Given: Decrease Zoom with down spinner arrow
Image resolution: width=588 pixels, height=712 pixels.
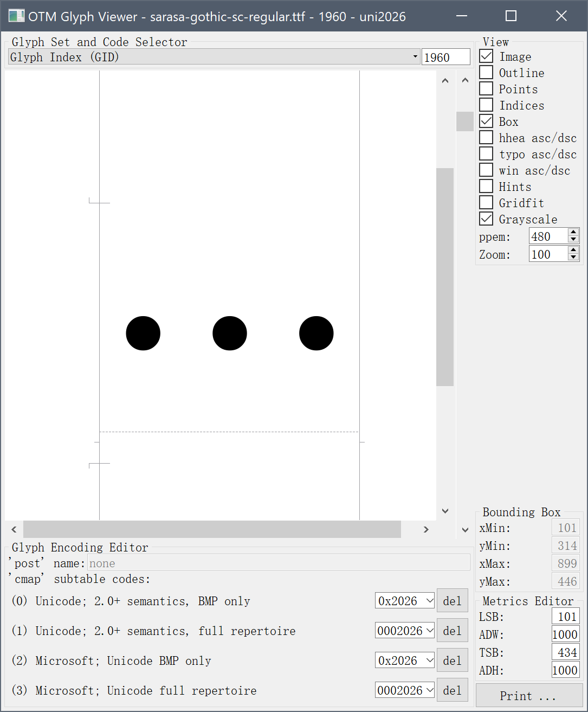Looking at the screenshot, I should (x=573, y=258).
